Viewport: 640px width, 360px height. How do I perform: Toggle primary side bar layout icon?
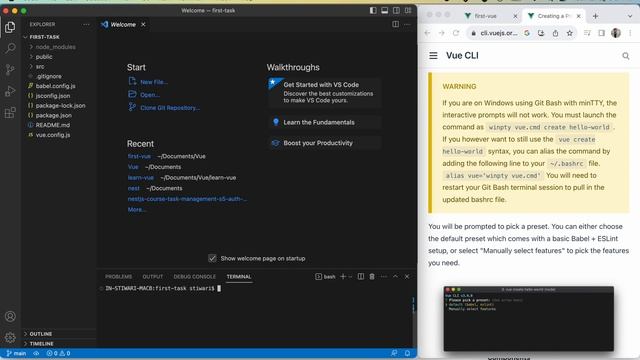373,11
